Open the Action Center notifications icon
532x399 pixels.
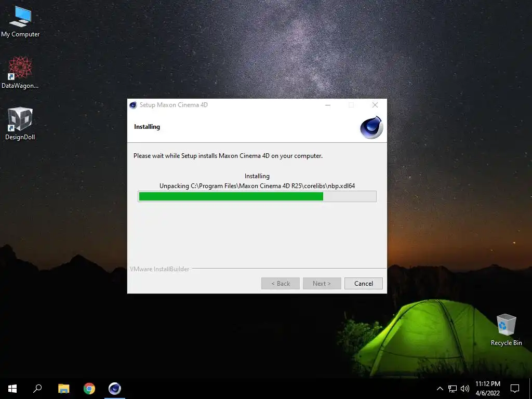pos(515,389)
